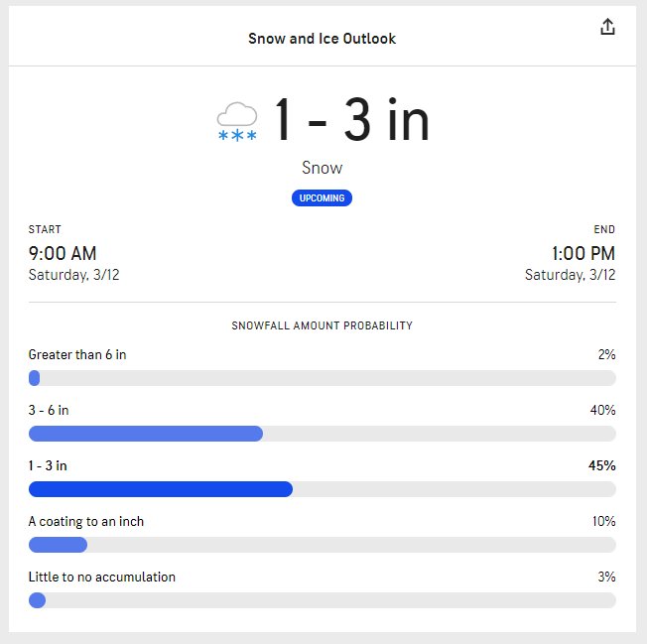Click the 1:00 PM end time
The width and height of the screenshot is (647, 644).
583,253
